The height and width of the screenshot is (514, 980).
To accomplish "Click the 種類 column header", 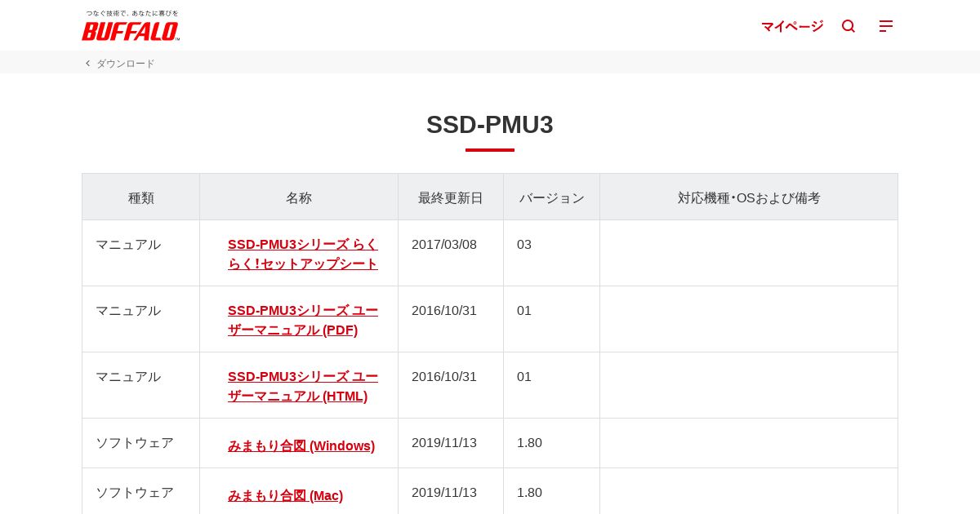I will click(x=140, y=197).
